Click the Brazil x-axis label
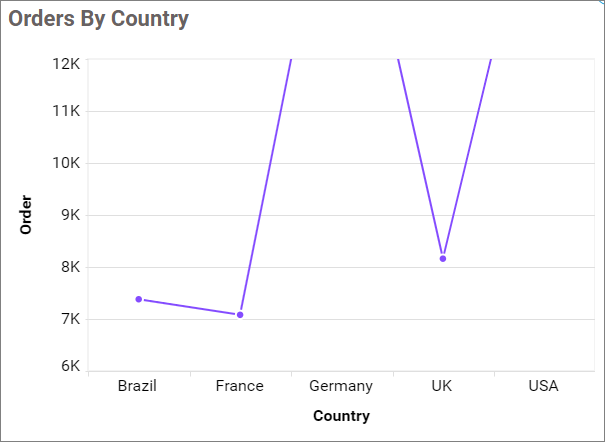 pos(138,386)
